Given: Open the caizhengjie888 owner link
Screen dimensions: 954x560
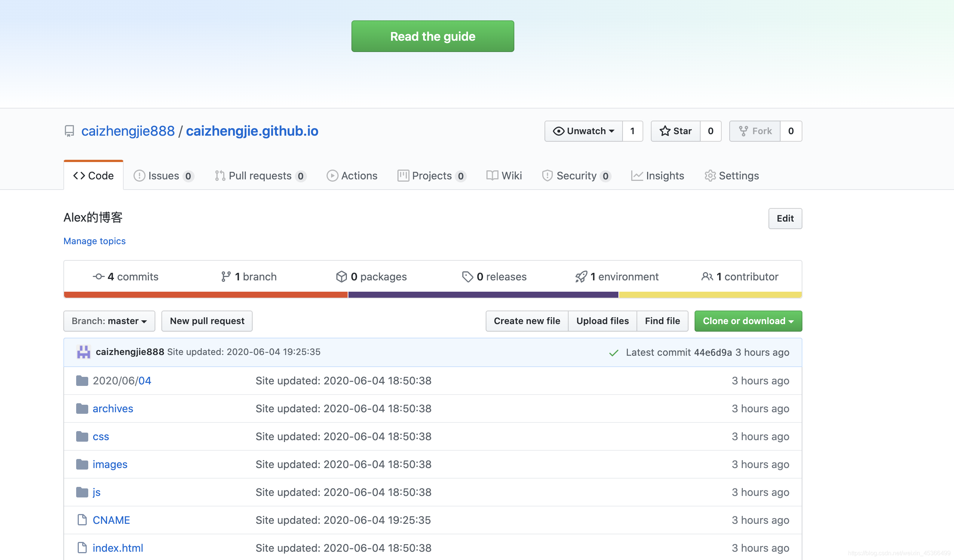Looking at the screenshot, I should 128,131.
